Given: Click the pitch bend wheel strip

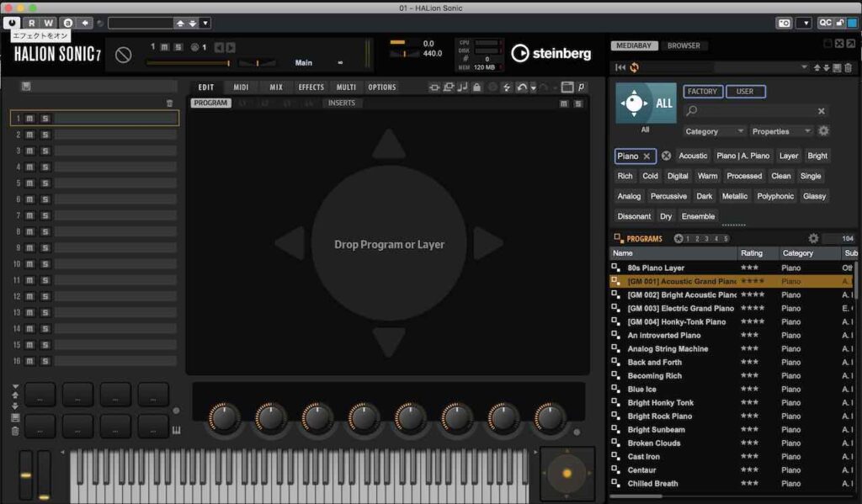Looking at the screenshot, I should (x=26, y=475).
